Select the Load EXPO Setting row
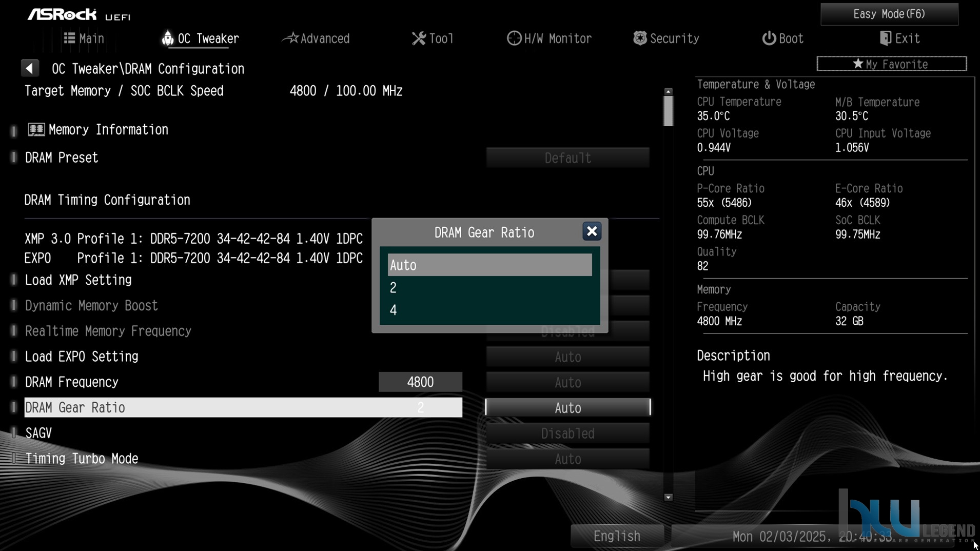This screenshot has height=551, width=980. coord(82,357)
